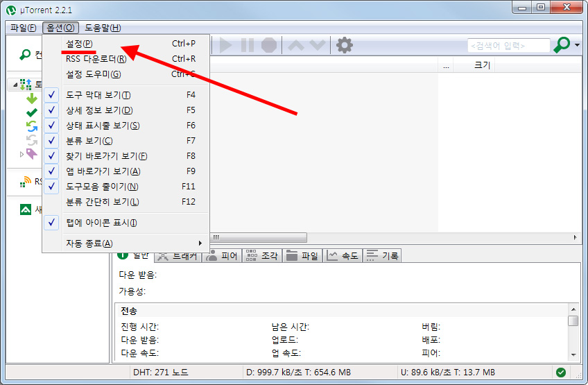Open the 설정(P) preferences menu entry

126,44
